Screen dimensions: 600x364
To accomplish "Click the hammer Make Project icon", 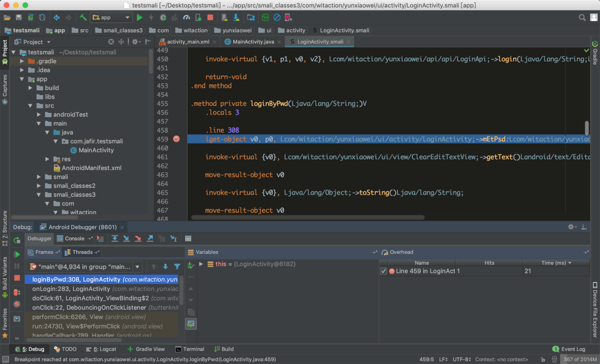I will tap(83, 17).
